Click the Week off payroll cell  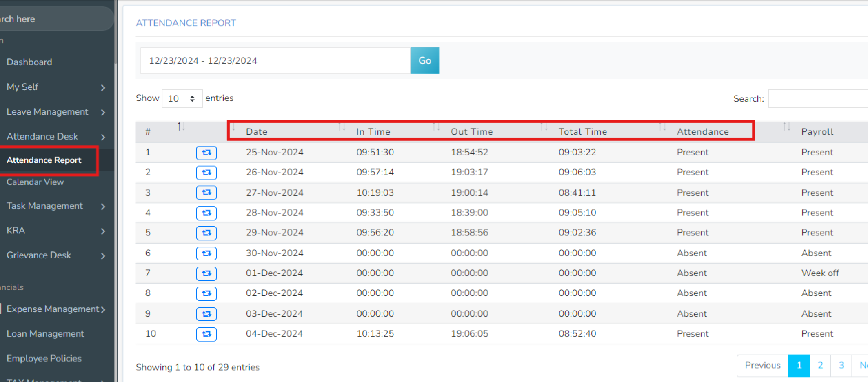820,273
